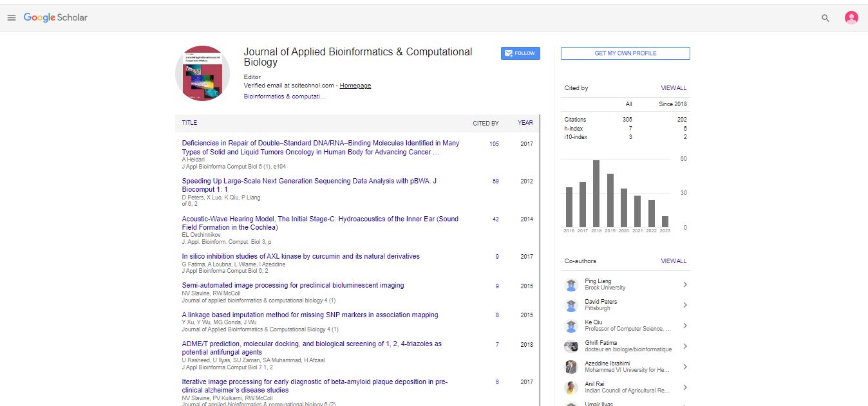This screenshot has width=868, height=406.
Task: Expand chevron beside Anil Rai
Action: 685,387
